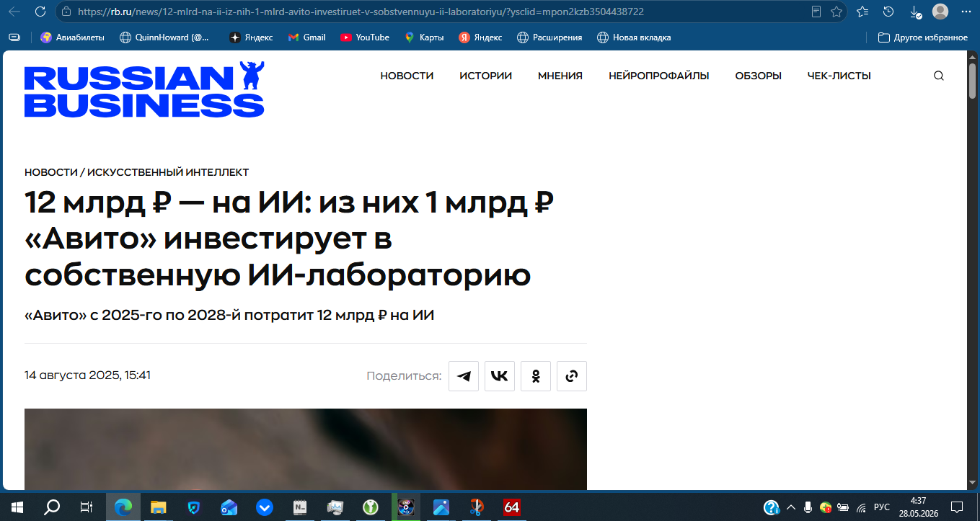This screenshot has height=521, width=980.
Task: Click the article header image
Action: pyautogui.click(x=306, y=450)
